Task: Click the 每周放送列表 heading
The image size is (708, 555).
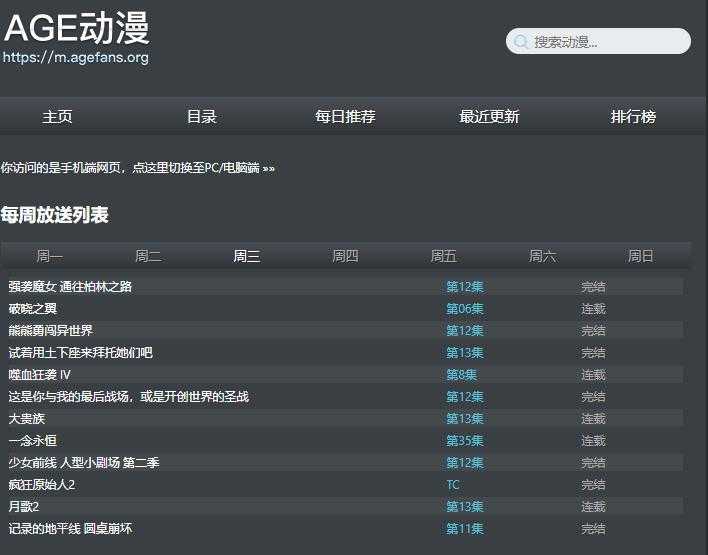Action: 55,215
